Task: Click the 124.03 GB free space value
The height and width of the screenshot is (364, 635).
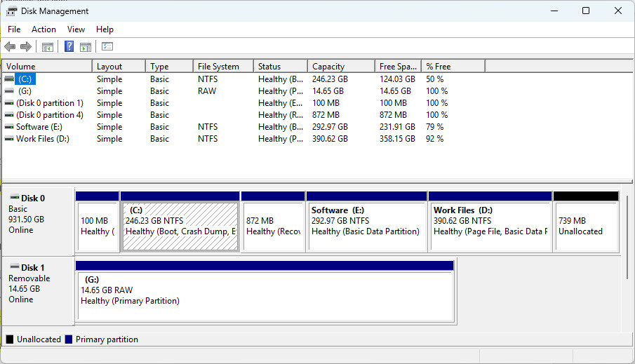Action: (397, 79)
